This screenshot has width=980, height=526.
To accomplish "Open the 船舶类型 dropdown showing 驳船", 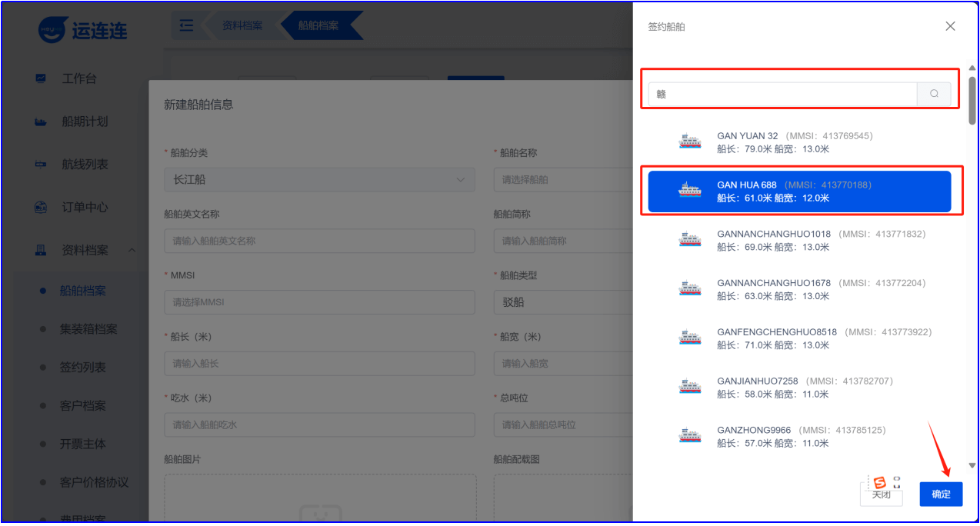I will pos(562,302).
